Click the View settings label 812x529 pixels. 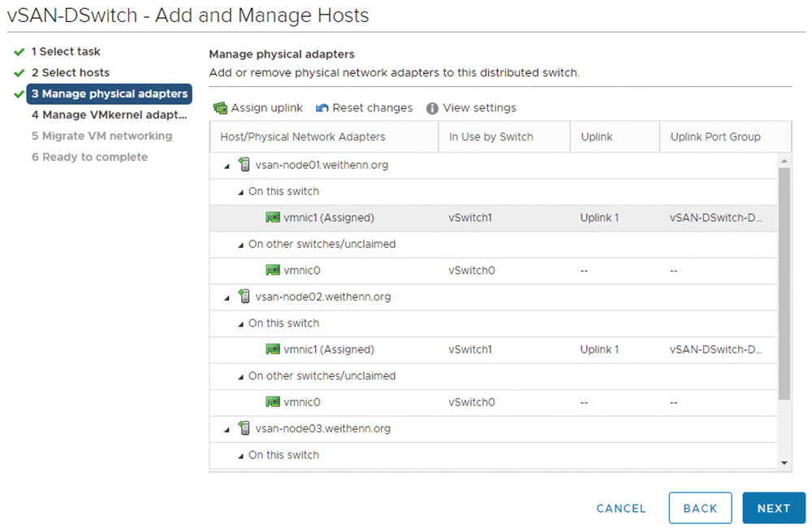coord(480,108)
